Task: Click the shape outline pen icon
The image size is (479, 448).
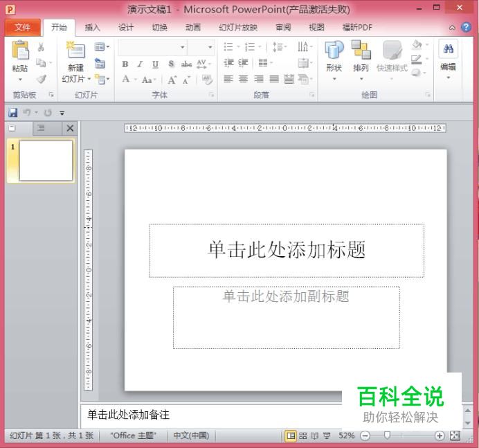Action: tap(416, 59)
